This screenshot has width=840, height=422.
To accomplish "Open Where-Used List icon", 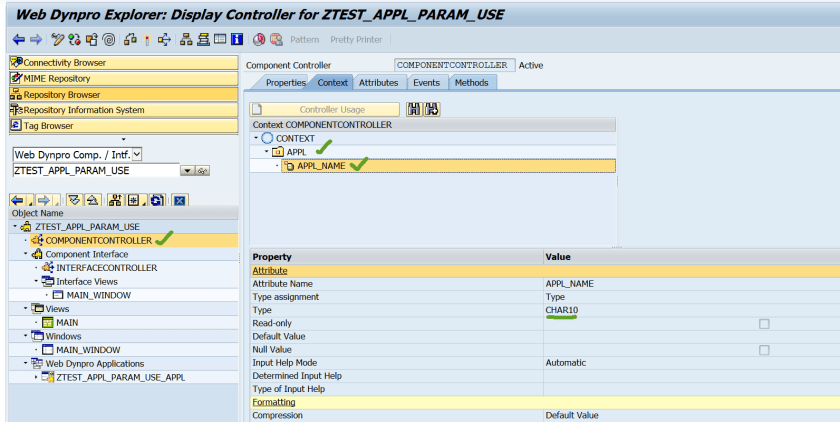I will 164,40.
